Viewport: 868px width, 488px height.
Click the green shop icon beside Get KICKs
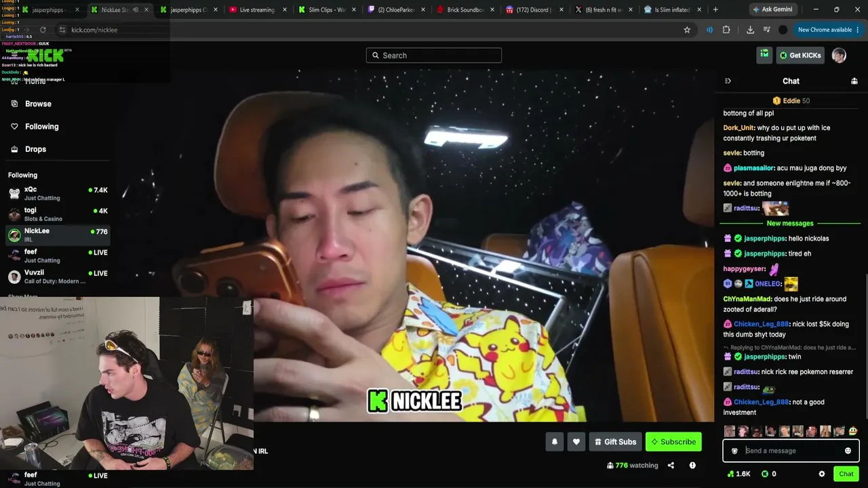pyautogui.click(x=764, y=55)
